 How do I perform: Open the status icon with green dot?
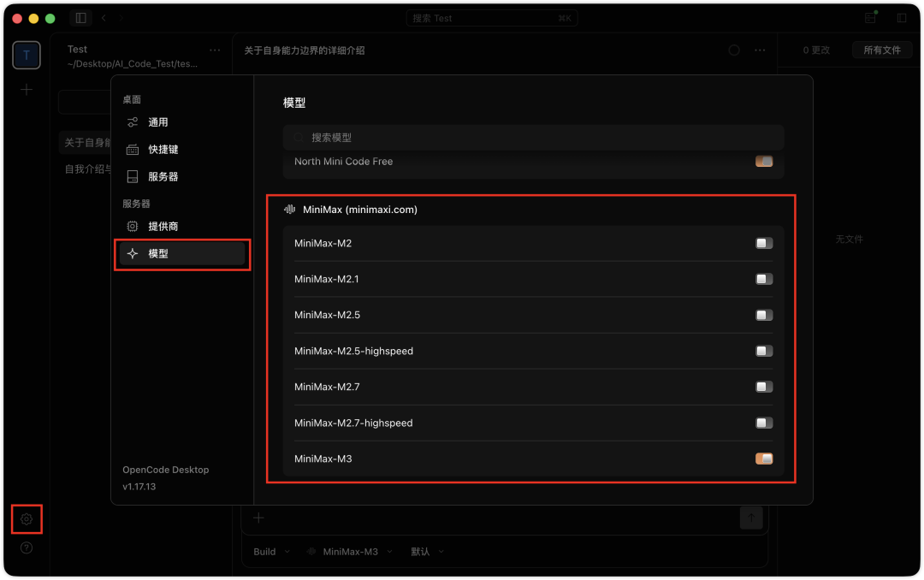coord(871,18)
